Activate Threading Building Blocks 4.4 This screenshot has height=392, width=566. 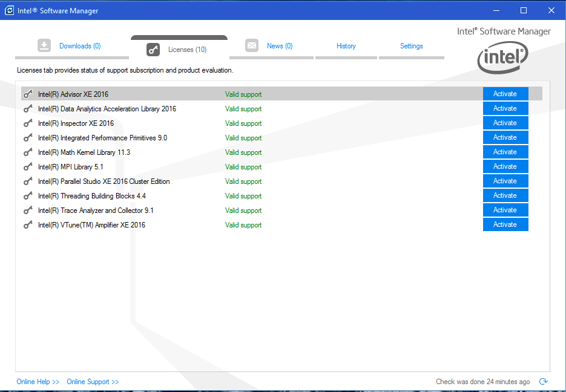[505, 195]
